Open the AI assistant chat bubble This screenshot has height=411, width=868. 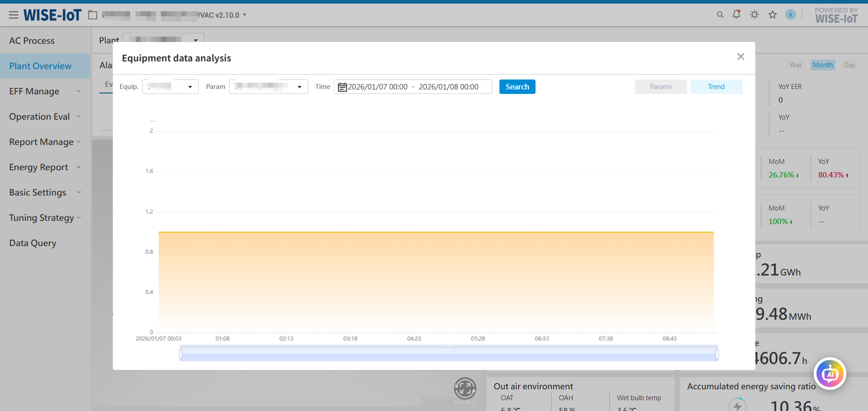(830, 374)
